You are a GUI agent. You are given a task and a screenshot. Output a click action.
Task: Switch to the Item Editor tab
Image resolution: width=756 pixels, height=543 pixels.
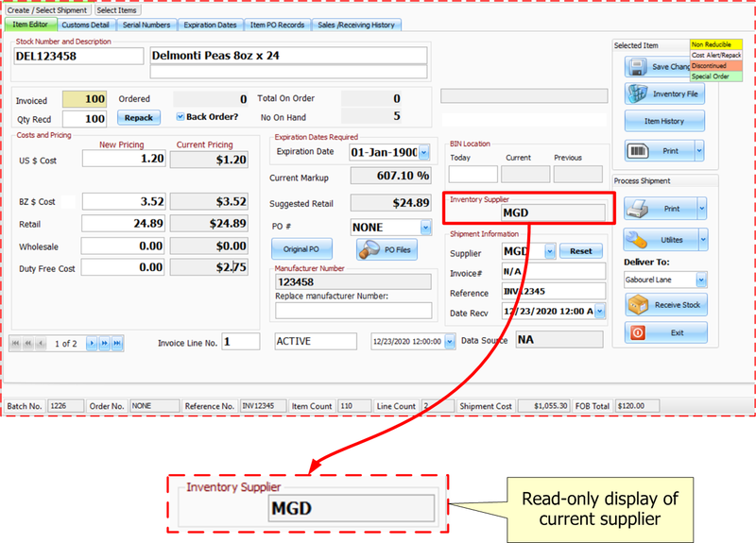point(30,25)
